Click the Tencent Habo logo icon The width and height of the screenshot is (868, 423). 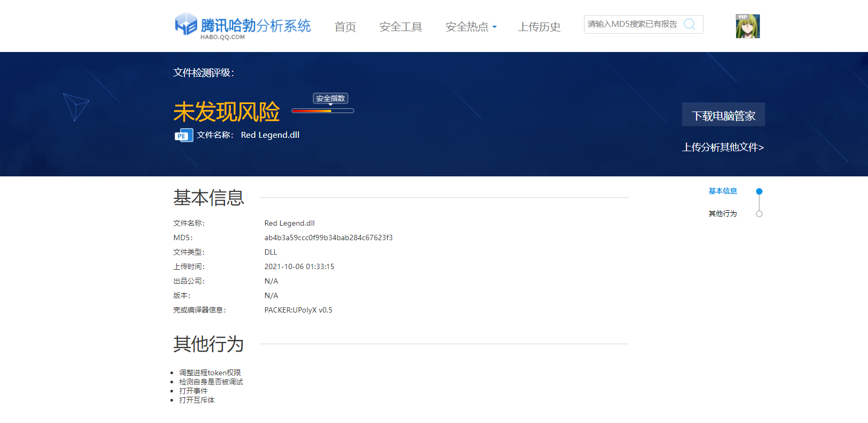(x=186, y=24)
